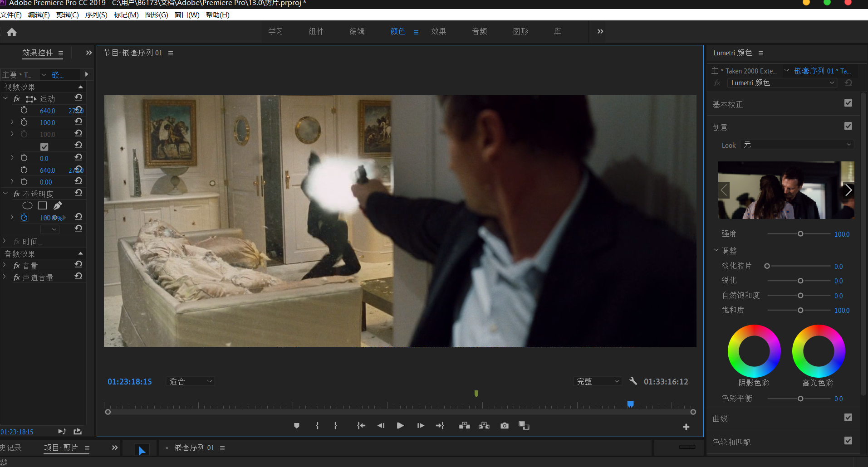Click the 阴影色彩 color wheel
Screen dimensions: 868x467
tap(754, 351)
